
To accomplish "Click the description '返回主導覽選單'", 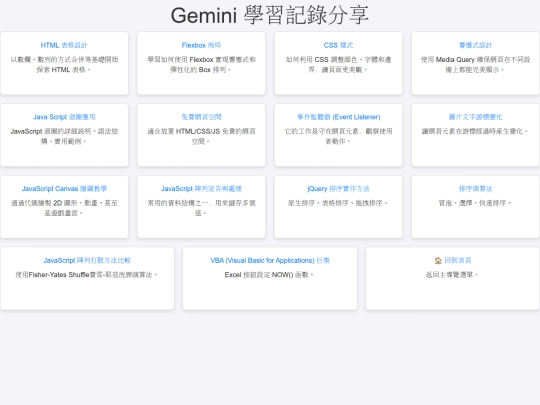I will pos(452,275).
